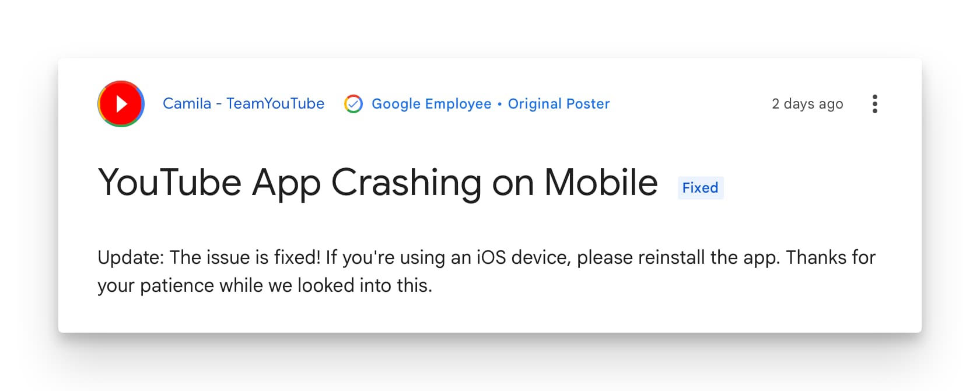Click the word "iOS" in the post

point(491,257)
